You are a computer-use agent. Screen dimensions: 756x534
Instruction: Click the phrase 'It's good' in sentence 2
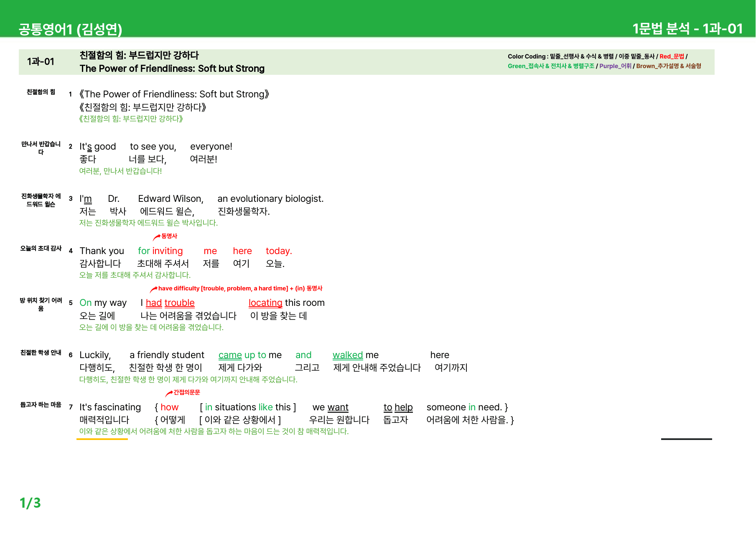(x=98, y=147)
